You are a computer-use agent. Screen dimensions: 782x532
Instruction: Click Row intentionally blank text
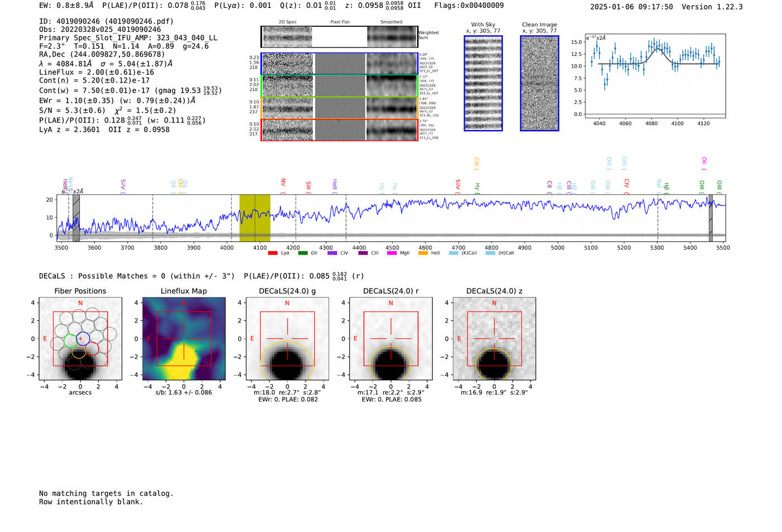click(x=91, y=502)
